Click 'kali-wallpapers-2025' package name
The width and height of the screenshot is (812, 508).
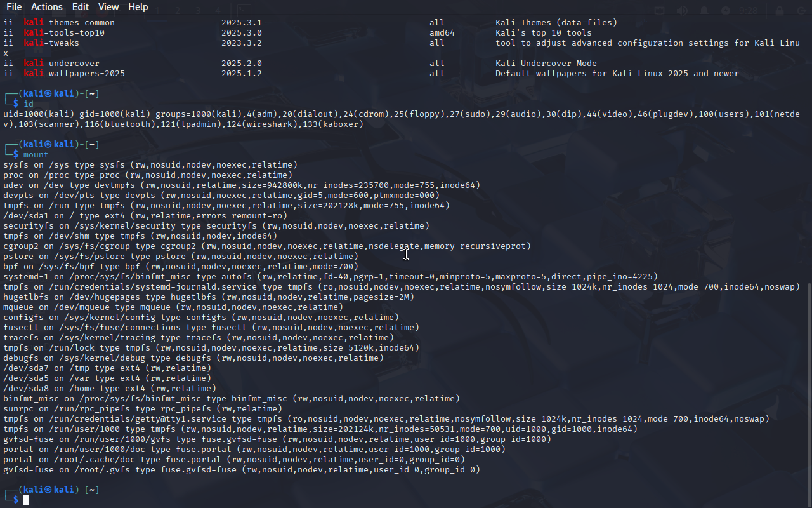click(x=74, y=74)
